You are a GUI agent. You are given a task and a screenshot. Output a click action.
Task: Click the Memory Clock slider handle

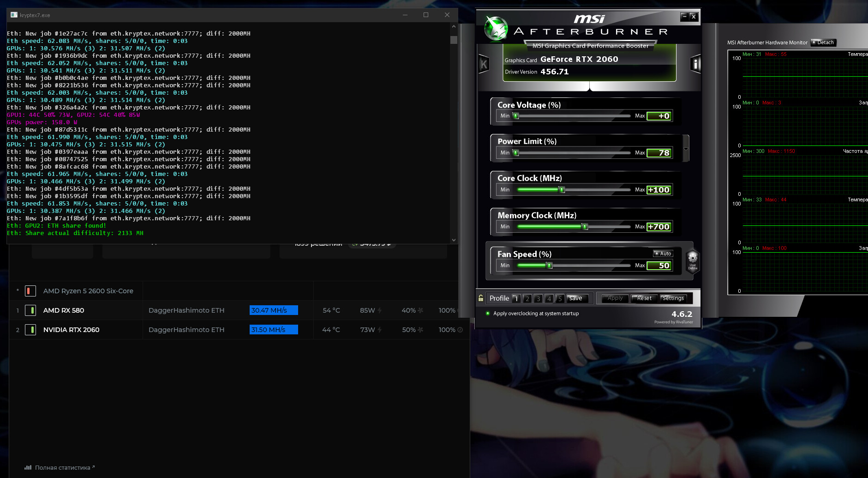(585, 227)
